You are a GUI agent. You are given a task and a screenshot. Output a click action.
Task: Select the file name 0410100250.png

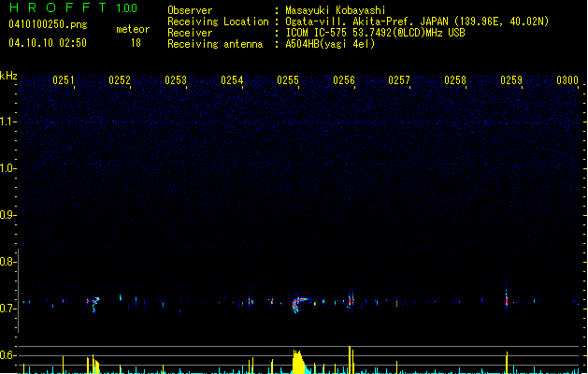[x=48, y=24]
